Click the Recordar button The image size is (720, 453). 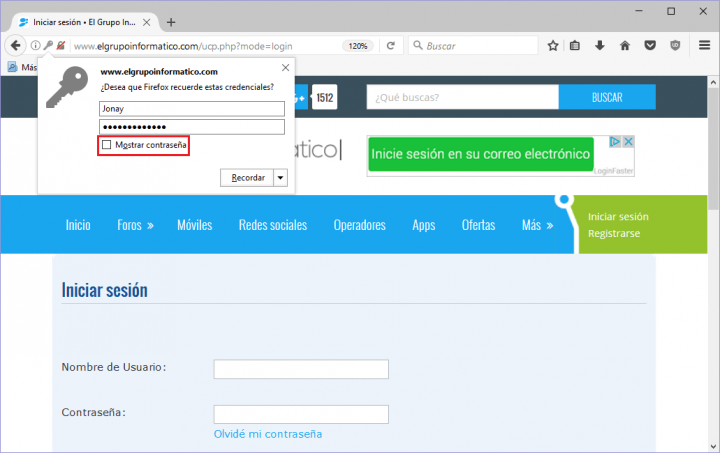(x=247, y=178)
